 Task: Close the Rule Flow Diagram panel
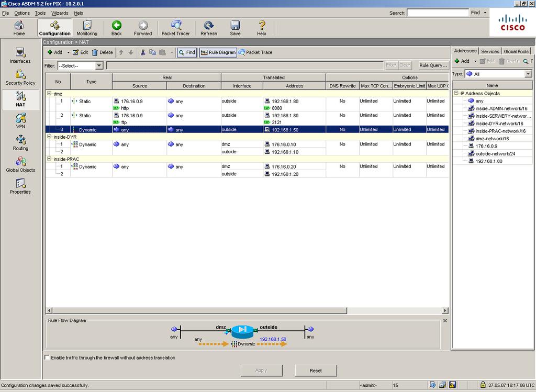click(x=445, y=321)
